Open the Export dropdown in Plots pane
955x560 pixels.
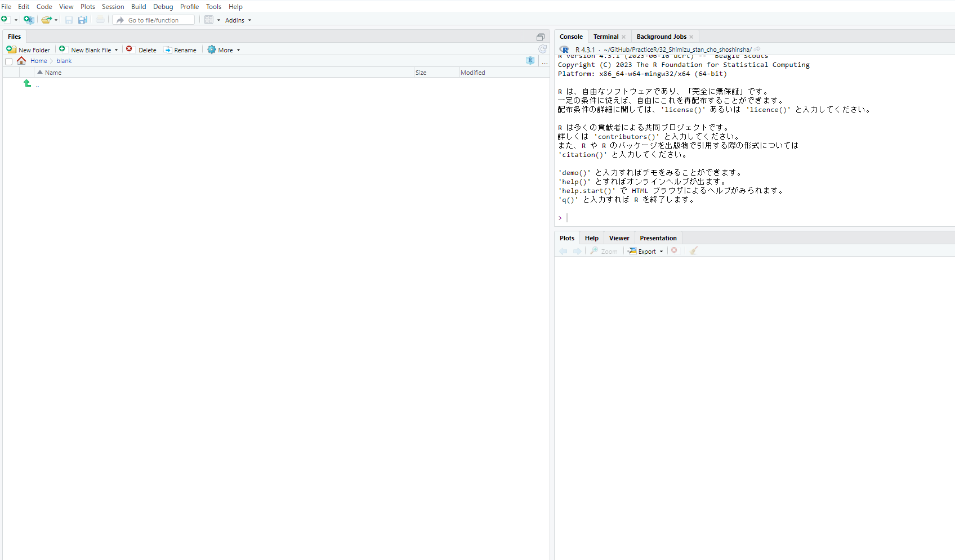(645, 250)
